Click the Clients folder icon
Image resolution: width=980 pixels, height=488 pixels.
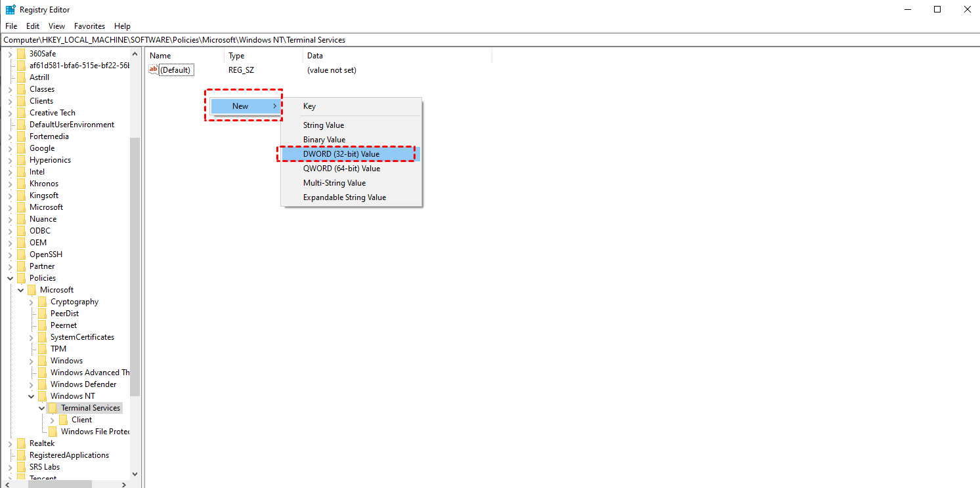(x=22, y=101)
